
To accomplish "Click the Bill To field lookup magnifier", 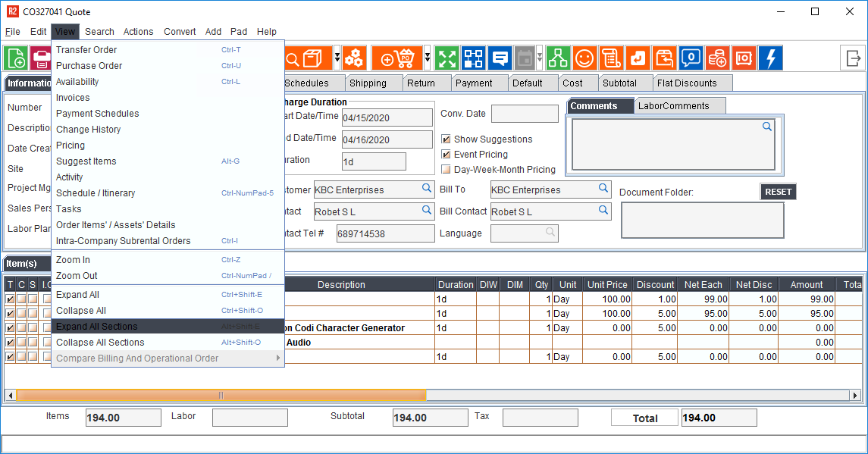I will click(603, 189).
